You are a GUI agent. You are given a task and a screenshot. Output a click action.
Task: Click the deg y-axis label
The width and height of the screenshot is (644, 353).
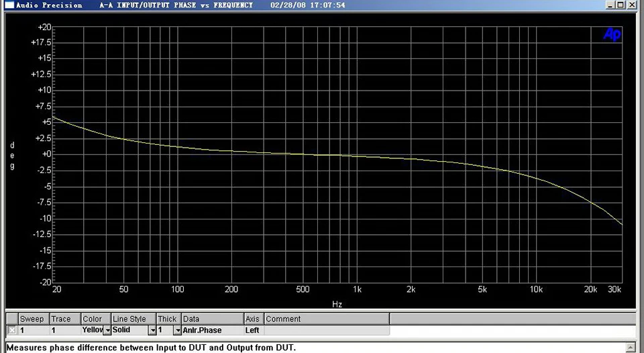tap(12, 156)
